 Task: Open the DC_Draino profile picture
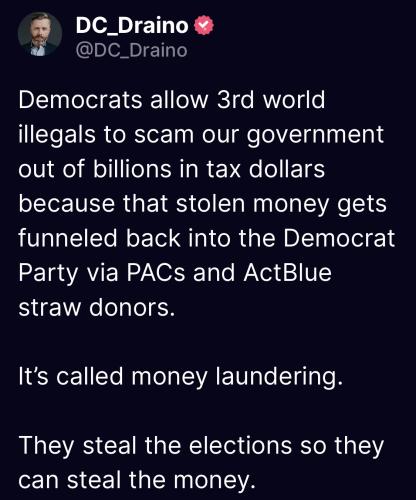[40, 34]
